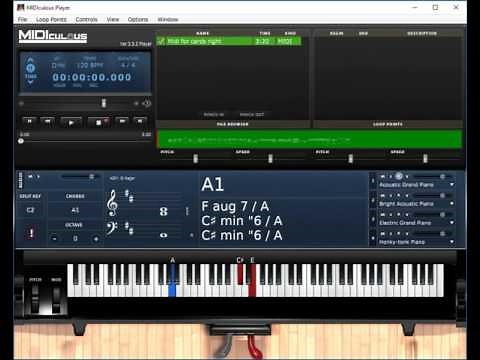Open the Window menu
Image resolution: width=480 pixels, height=360 pixels.
pos(168,19)
